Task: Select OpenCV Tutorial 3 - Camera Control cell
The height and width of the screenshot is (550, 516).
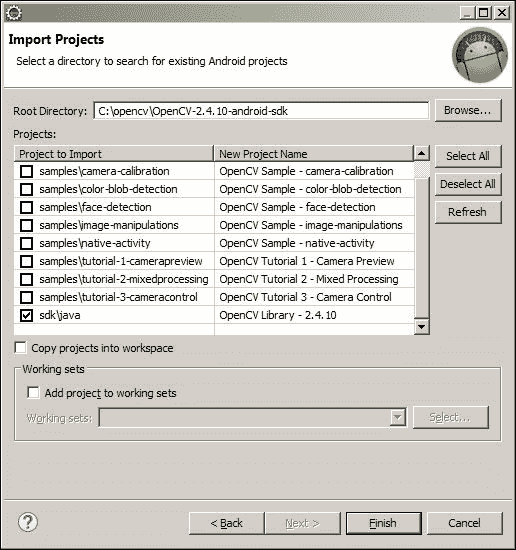Action: pyautogui.click(x=314, y=297)
